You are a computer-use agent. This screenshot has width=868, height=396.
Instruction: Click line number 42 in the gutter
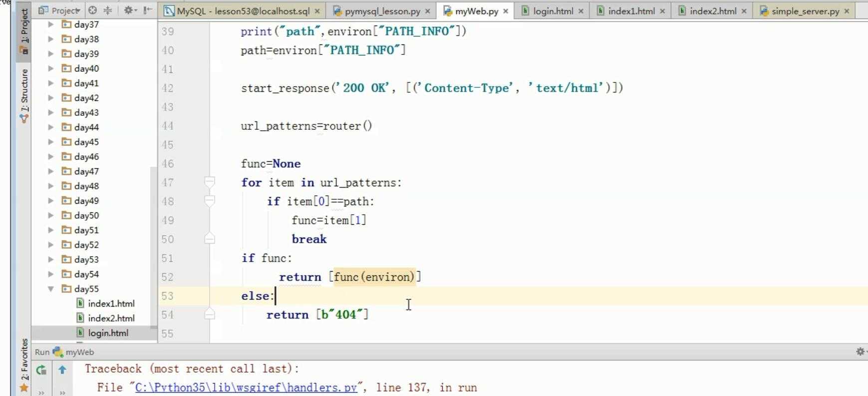(168, 88)
